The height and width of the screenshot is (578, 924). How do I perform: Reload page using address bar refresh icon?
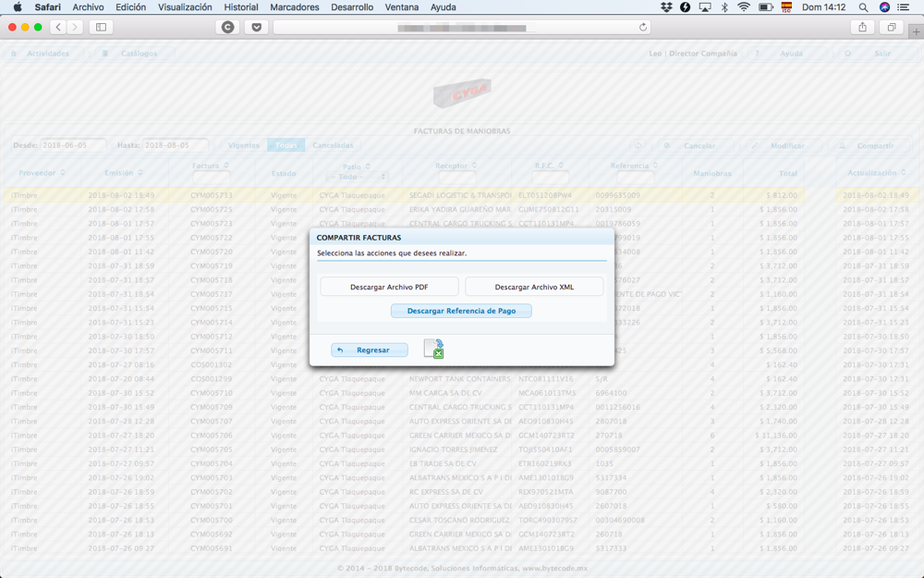[x=643, y=28]
